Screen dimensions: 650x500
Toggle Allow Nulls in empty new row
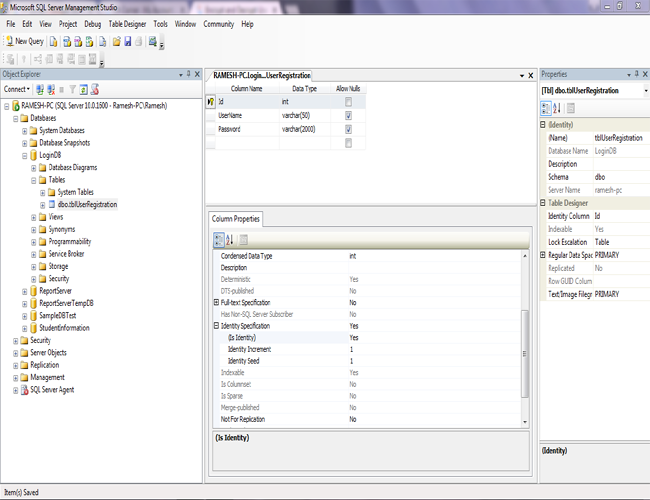[x=348, y=143]
